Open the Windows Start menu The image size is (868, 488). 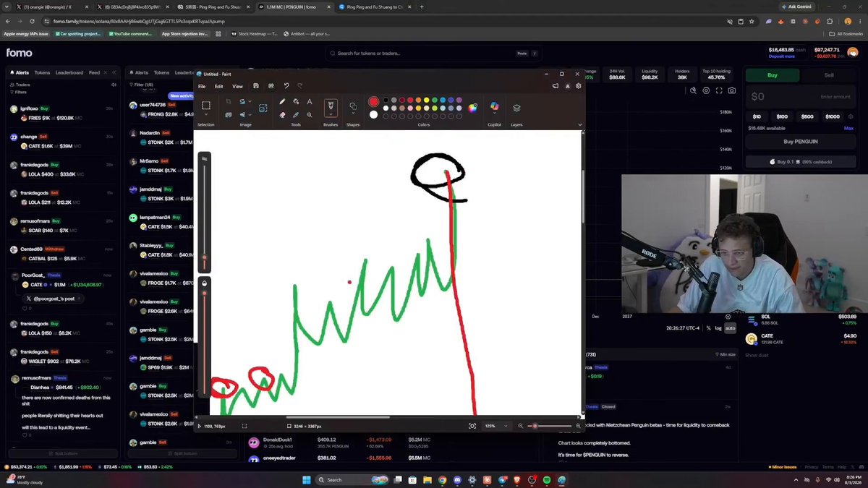tap(307, 480)
